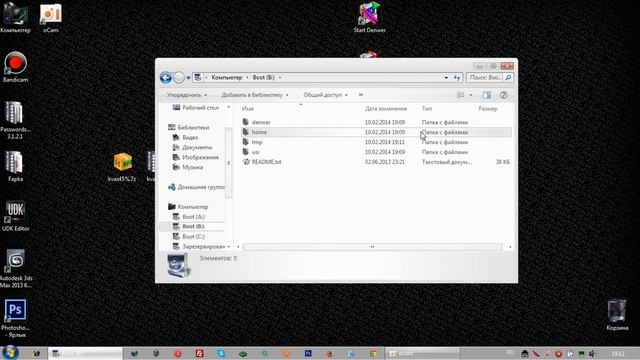The height and width of the screenshot is (360, 640).
Task: Open the Добавить в библиотеку menu
Action: pos(255,95)
